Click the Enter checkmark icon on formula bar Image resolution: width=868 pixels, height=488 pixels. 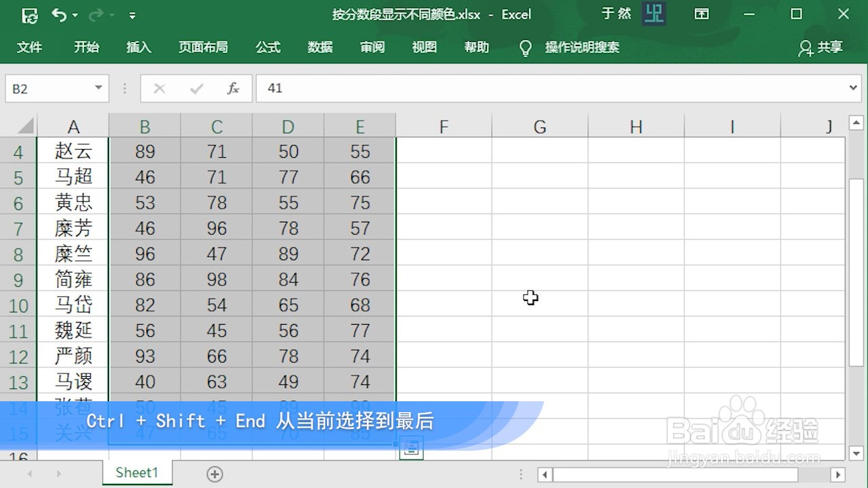(196, 88)
